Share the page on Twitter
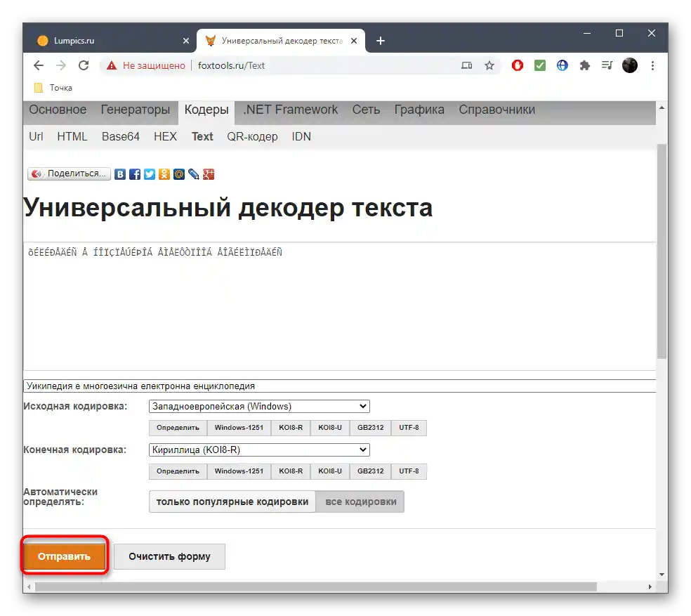The width and height of the screenshot is (691, 616). pyautogui.click(x=150, y=174)
